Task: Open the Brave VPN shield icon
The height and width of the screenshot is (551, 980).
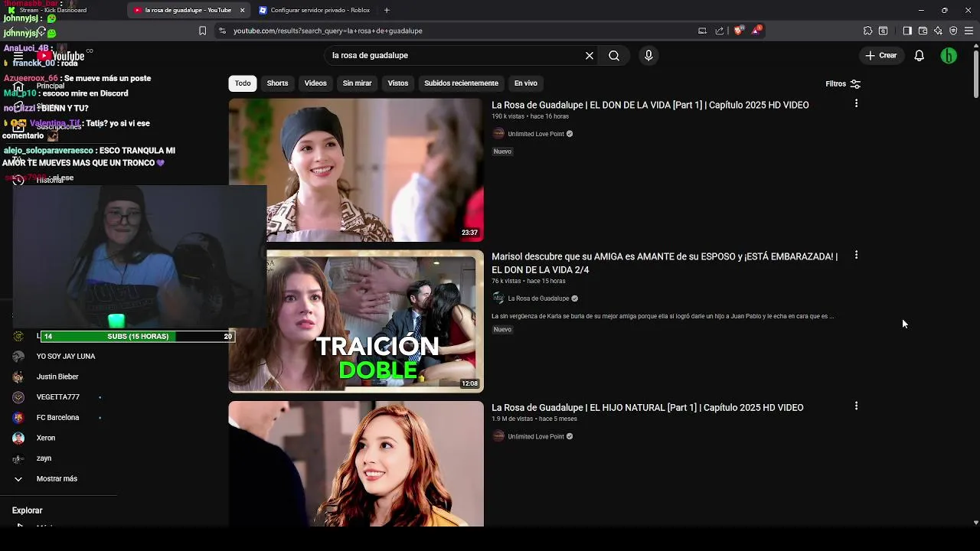Action: pos(953,31)
